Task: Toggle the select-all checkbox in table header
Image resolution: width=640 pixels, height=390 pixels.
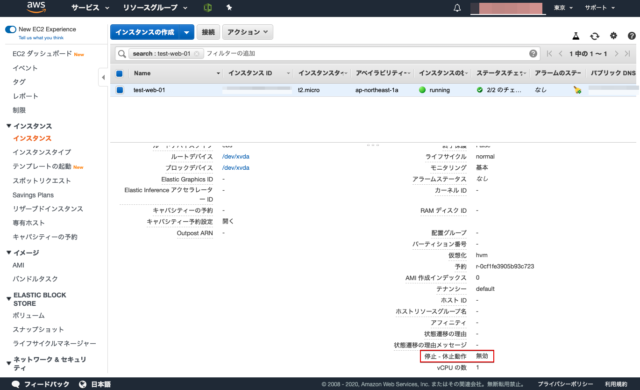Action: 119,73
